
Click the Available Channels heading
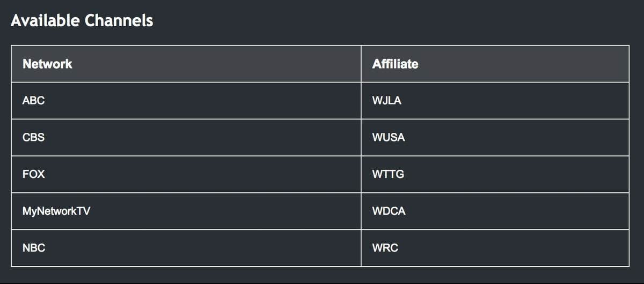coord(82,21)
